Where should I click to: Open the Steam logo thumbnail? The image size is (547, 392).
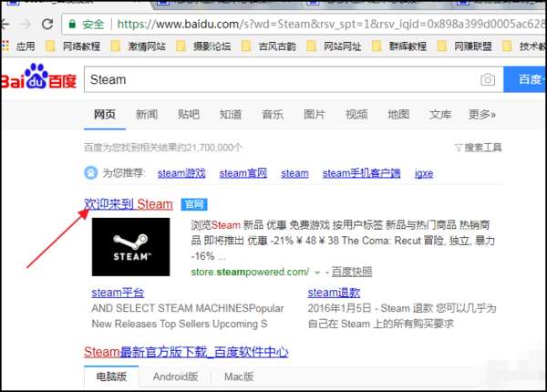[130, 247]
